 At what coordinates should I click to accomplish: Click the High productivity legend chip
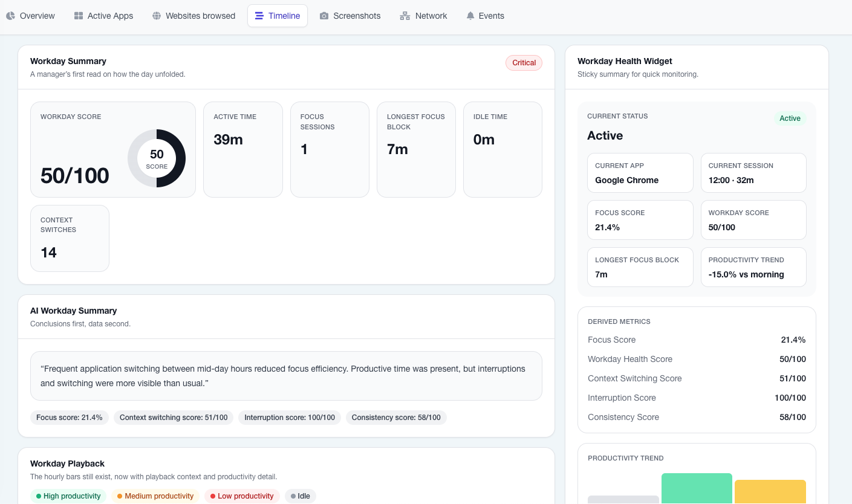(68, 496)
